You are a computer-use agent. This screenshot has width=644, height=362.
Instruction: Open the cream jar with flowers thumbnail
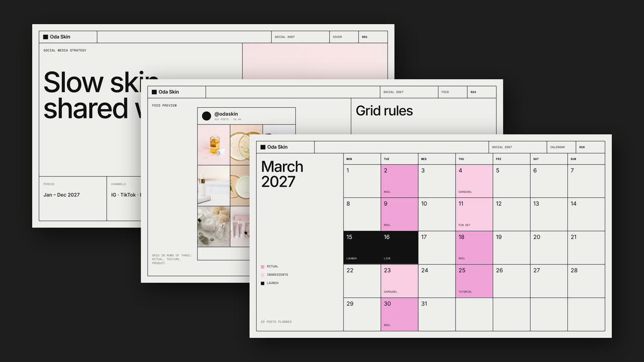[214, 227]
